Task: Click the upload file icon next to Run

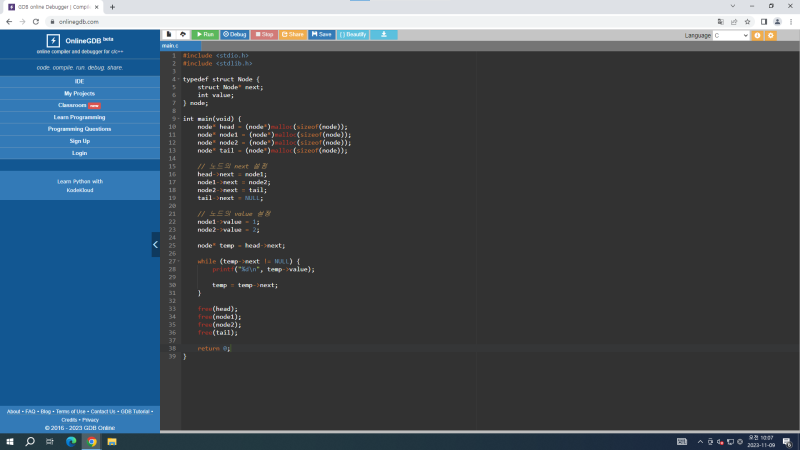Action: (182, 34)
